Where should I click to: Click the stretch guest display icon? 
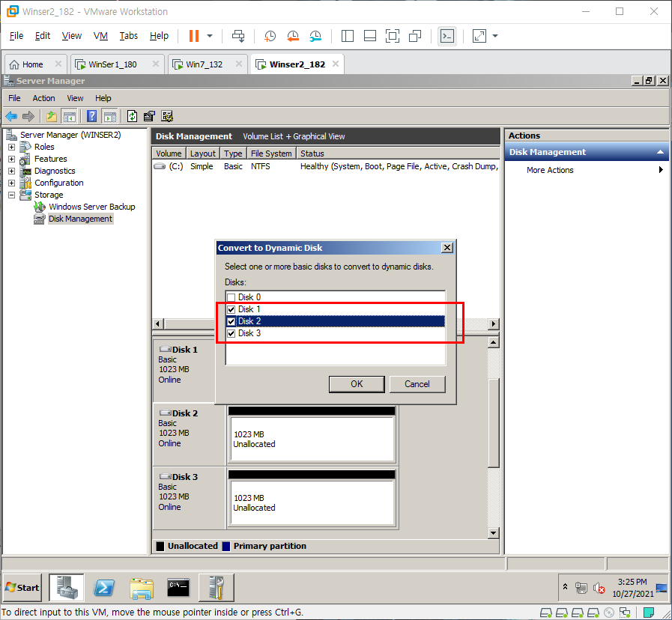pyautogui.click(x=479, y=36)
